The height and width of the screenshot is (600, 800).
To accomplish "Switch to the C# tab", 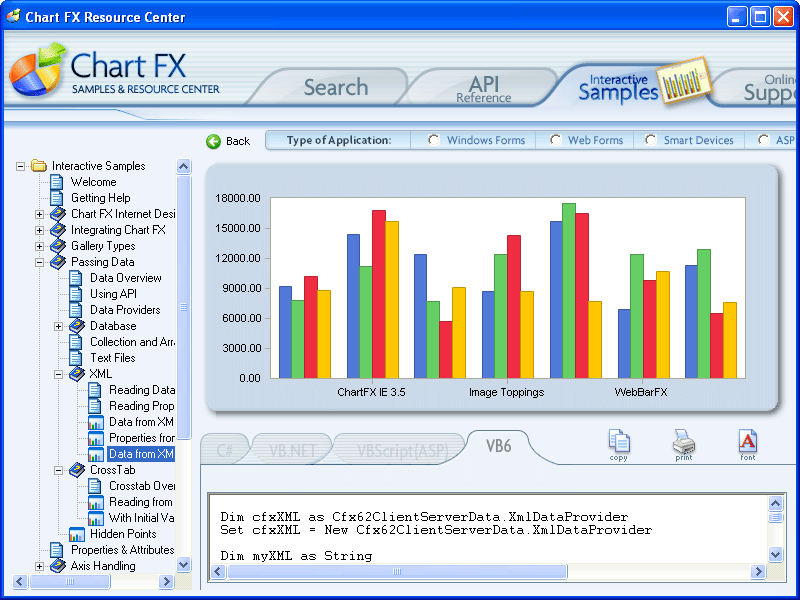I will click(x=225, y=448).
